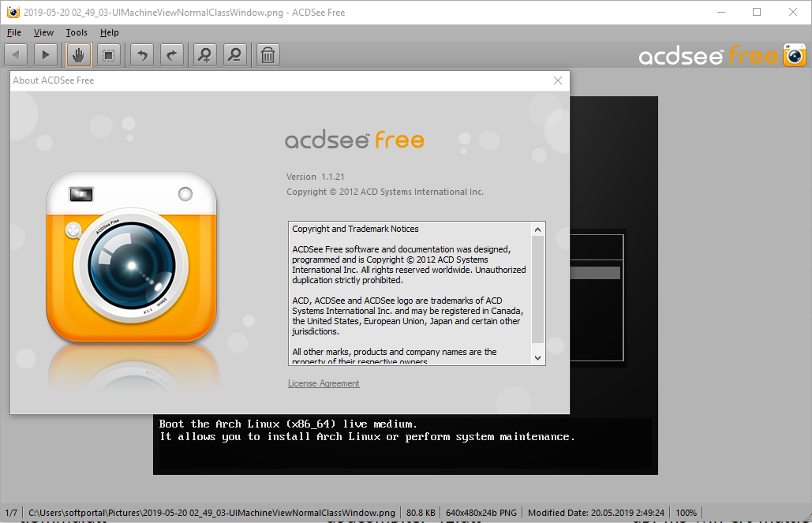Open the Help menu
The width and height of the screenshot is (812, 523).
[109, 32]
